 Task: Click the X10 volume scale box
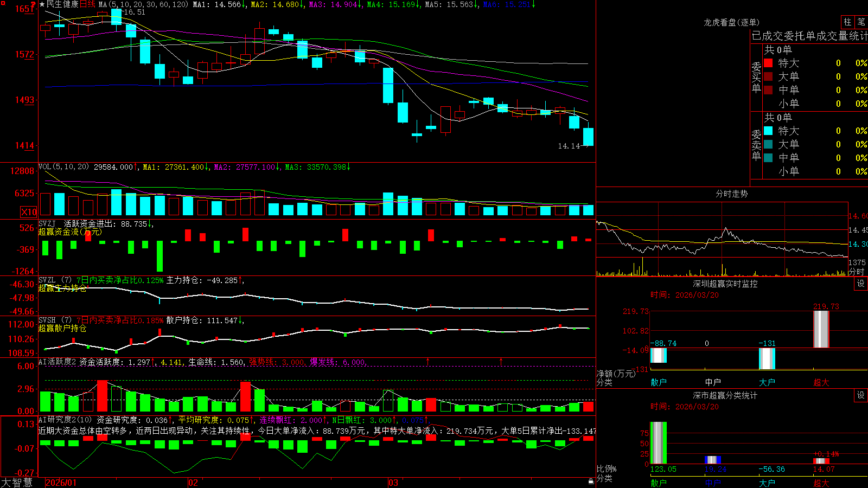29,212
